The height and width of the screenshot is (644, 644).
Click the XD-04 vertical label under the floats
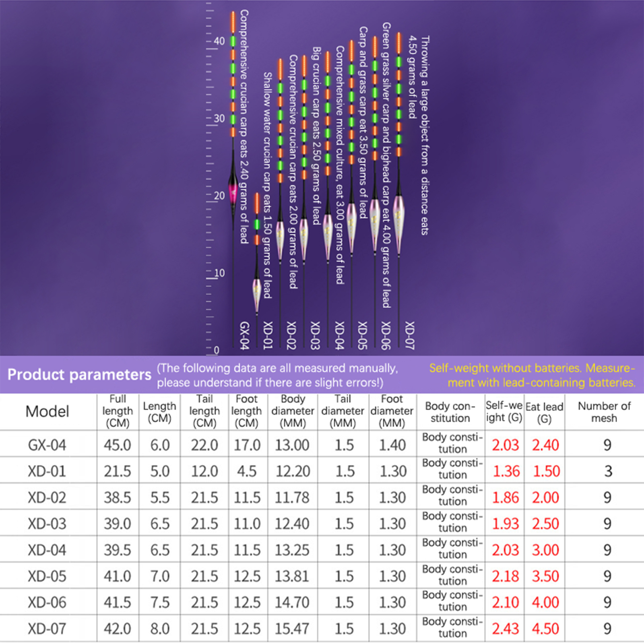coord(339,335)
